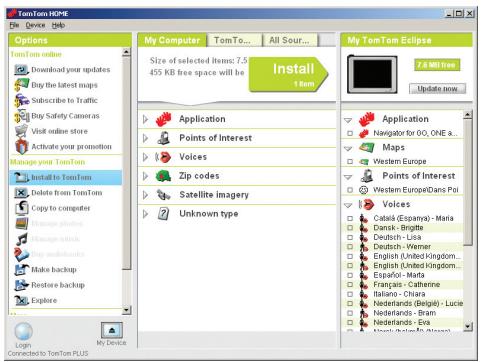Click the Buy the latest maps link text
The width and height of the screenshot is (482, 362).
(64, 85)
